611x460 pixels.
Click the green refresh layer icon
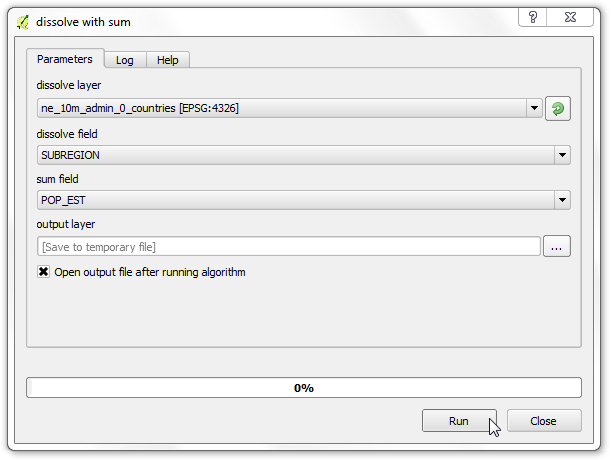558,108
